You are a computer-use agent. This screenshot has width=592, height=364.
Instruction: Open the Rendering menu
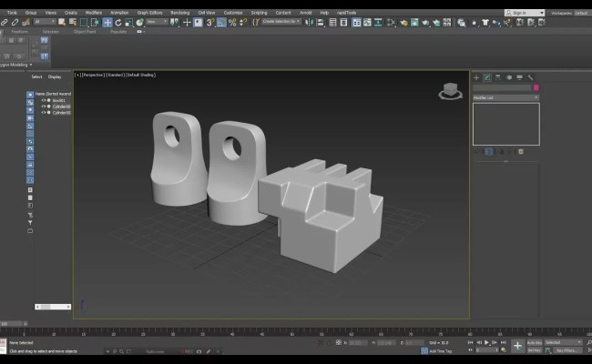pos(179,13)
